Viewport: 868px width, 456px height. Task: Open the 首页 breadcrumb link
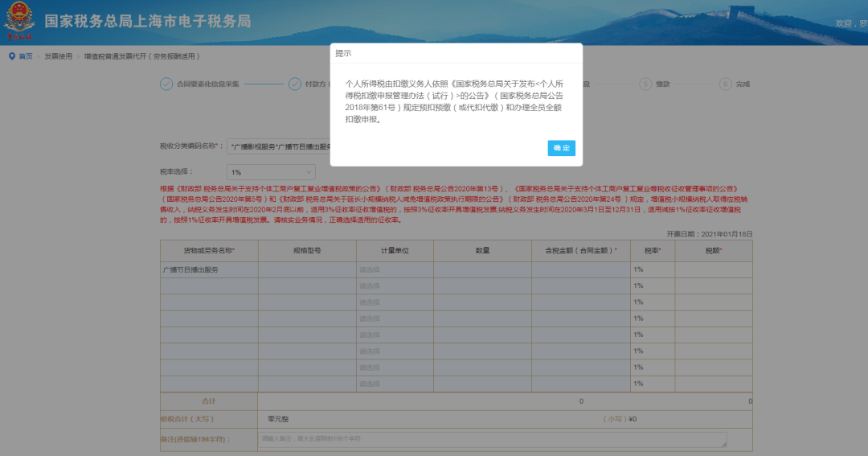click(26, 56)
